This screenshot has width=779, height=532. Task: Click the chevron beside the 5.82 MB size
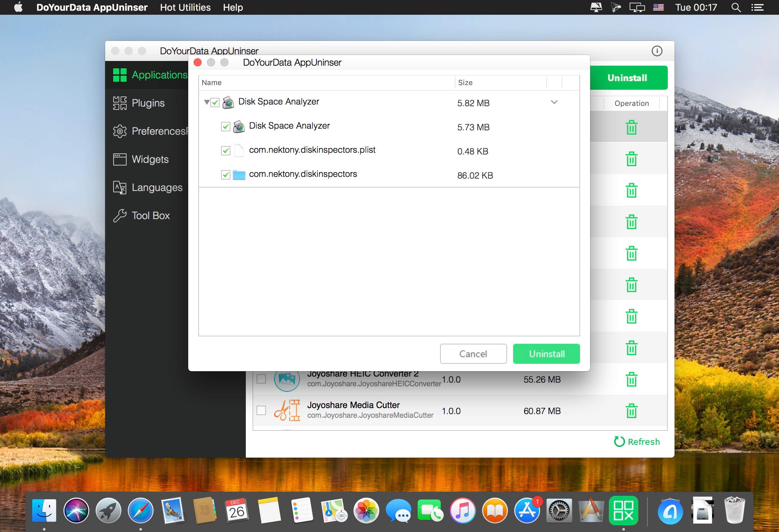[x=554, y=102]
